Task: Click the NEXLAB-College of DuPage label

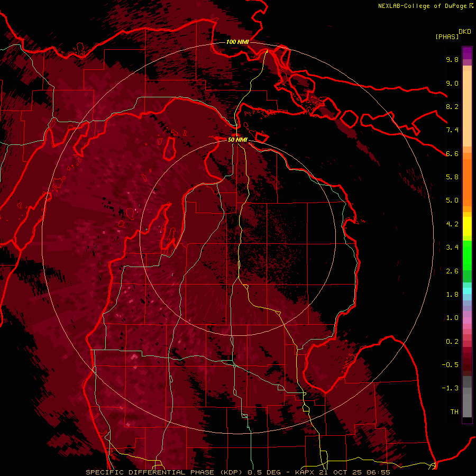Action: point(425,6)
